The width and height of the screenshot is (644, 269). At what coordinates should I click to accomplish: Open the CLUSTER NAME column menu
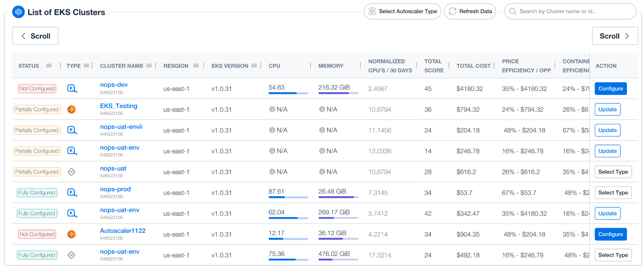(149, 66)
